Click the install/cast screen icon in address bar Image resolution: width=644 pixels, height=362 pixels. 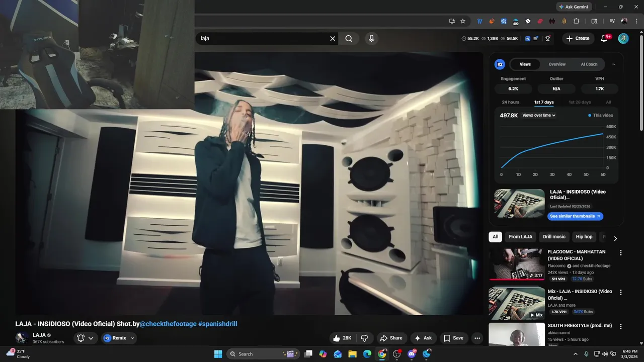(452, 21)
